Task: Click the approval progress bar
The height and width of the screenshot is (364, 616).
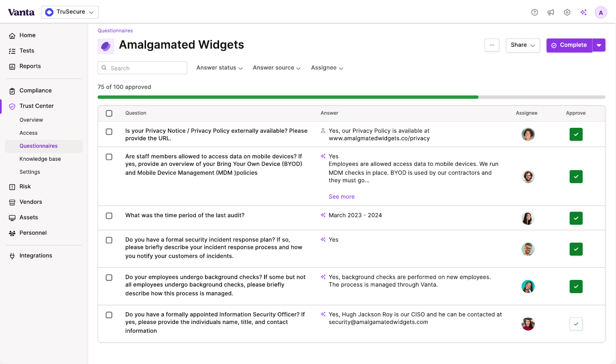Action: tap(352, 97)
